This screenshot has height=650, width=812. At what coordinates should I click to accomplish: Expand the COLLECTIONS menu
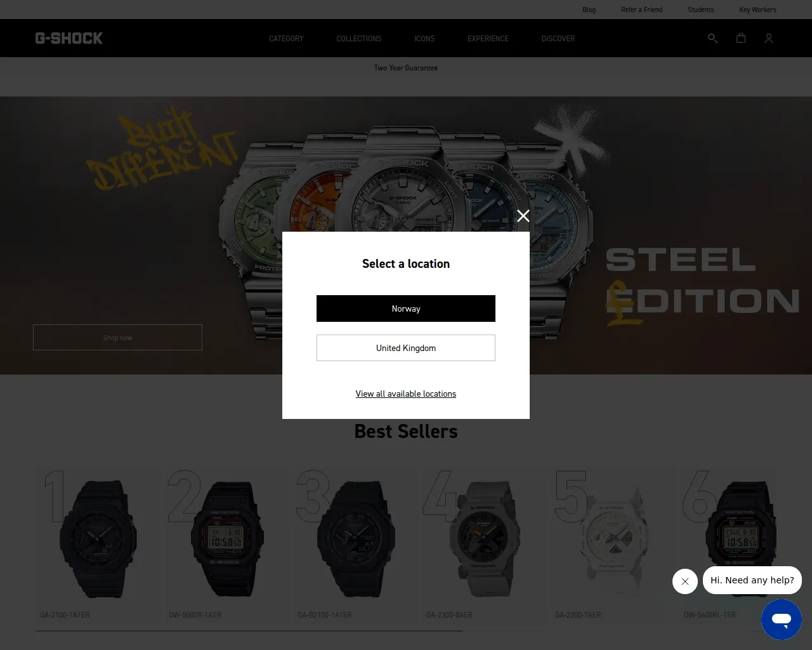pyautogui.click(x=359, y=39)
